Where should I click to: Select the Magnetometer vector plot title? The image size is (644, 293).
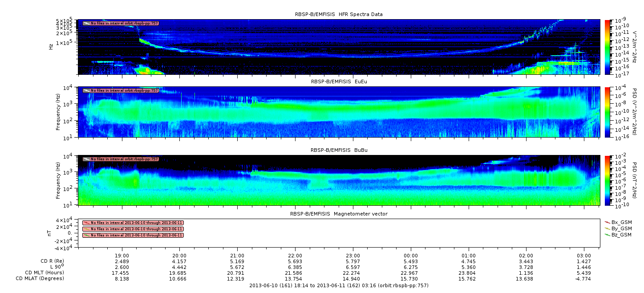click(339, 214)
